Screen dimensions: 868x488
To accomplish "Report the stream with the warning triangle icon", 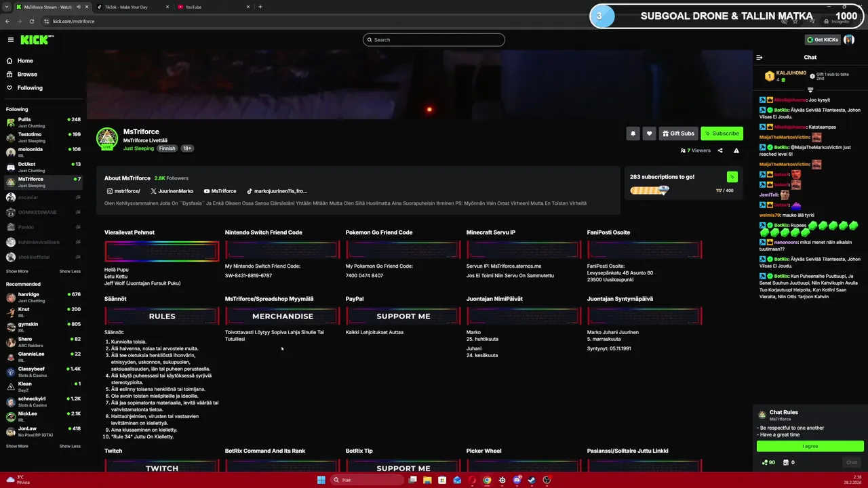I will [x=736, y=150].
